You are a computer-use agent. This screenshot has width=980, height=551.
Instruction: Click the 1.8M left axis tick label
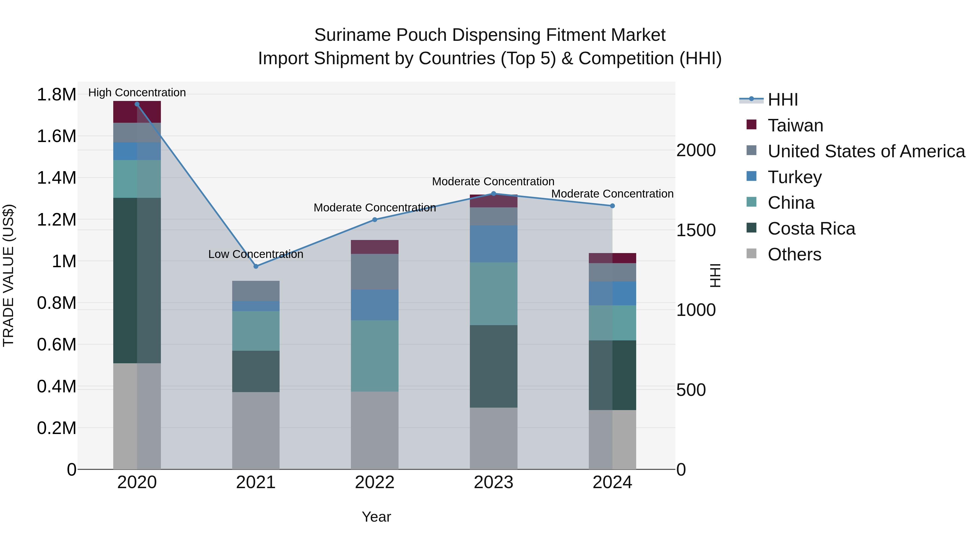pos(57,95)
